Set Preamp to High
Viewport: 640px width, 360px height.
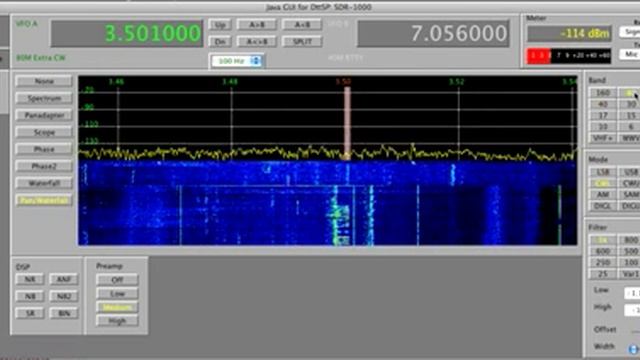117,321
